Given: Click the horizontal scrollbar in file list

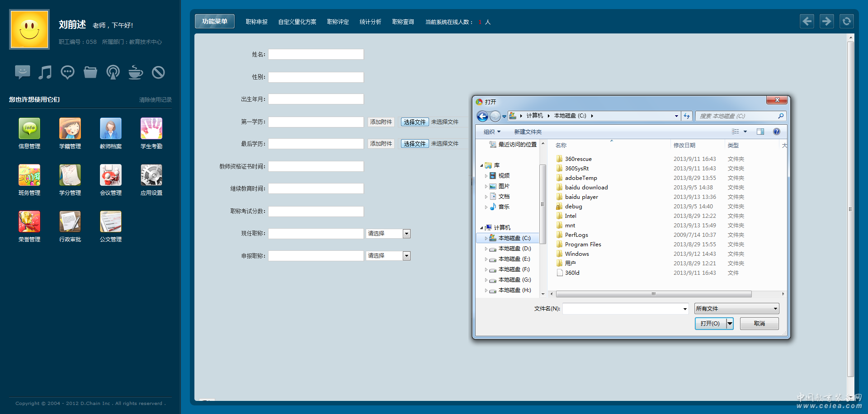Looking at the screenshot, I should (x=653, y=294).
